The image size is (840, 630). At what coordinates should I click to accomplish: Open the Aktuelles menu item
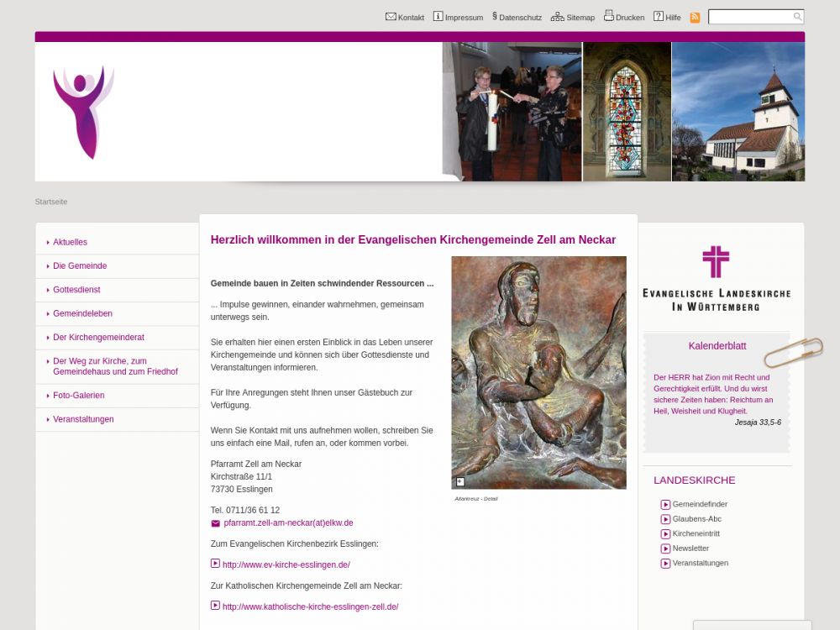(x=70, y=243)
